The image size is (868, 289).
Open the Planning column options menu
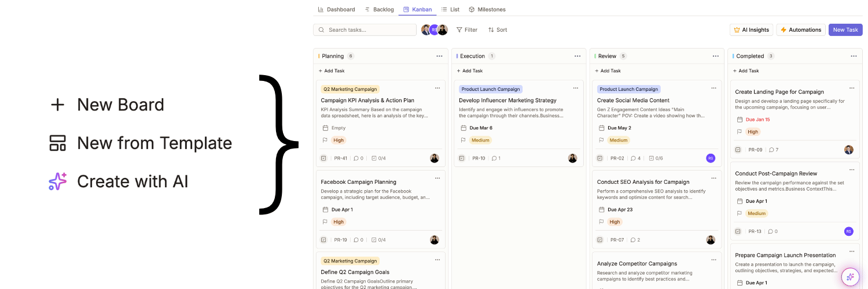439,56
